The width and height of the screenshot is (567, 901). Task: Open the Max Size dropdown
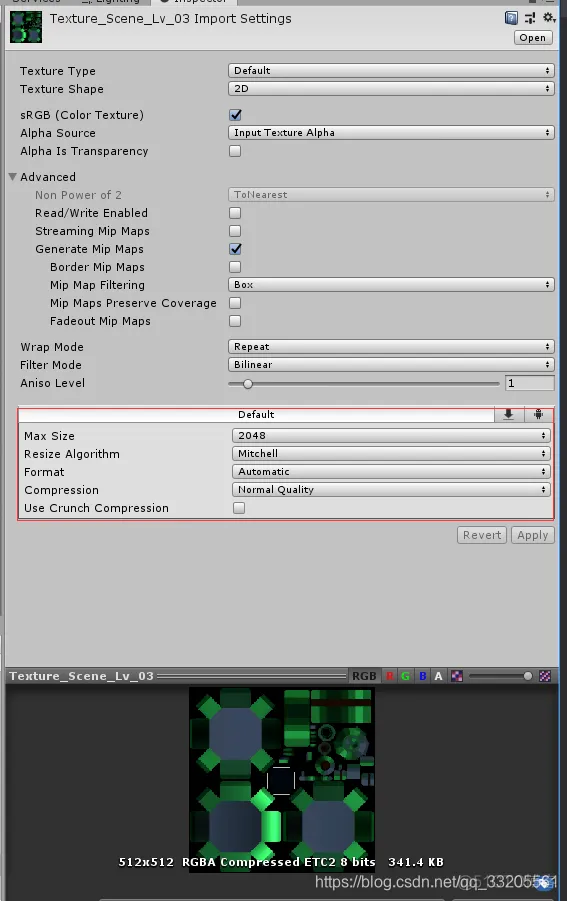pyautogui.click(x=391, y=436)
